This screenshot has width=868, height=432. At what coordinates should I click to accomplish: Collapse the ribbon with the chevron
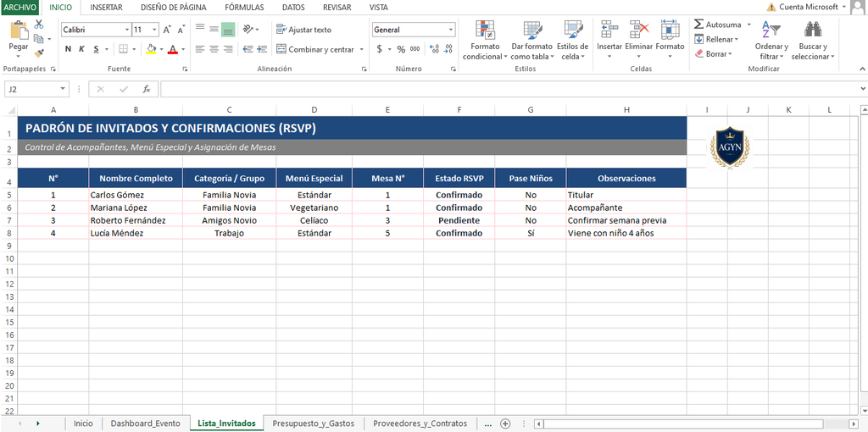[862, 69]
